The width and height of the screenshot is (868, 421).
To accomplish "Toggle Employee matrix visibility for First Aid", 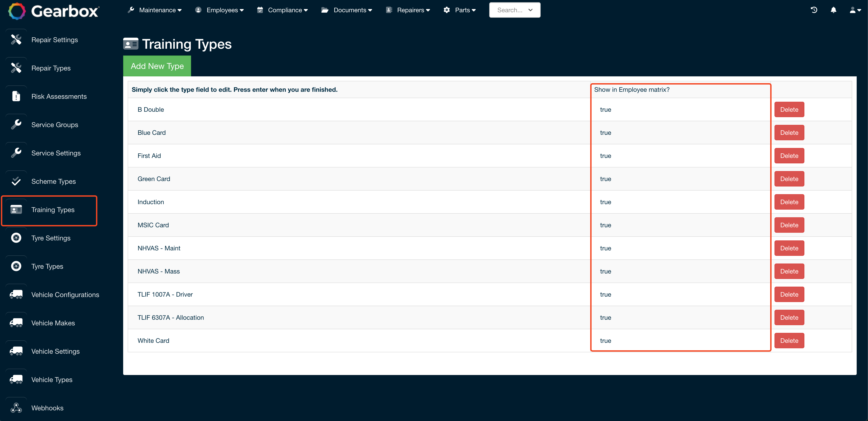I will [606, 155].
